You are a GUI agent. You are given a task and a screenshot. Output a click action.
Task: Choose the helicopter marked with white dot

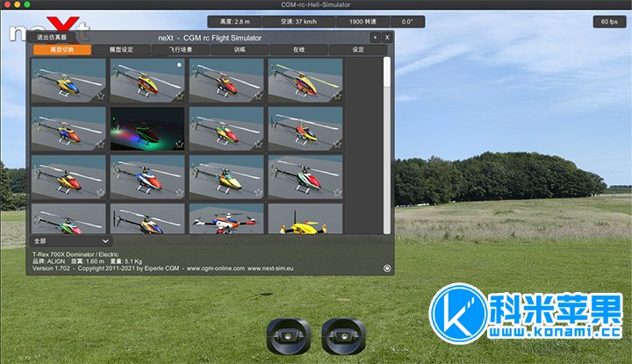[x=147, y=81]
